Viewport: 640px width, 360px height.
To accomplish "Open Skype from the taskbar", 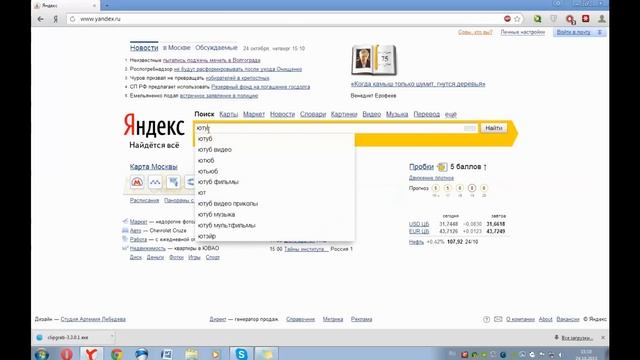I will click(241, 354).
